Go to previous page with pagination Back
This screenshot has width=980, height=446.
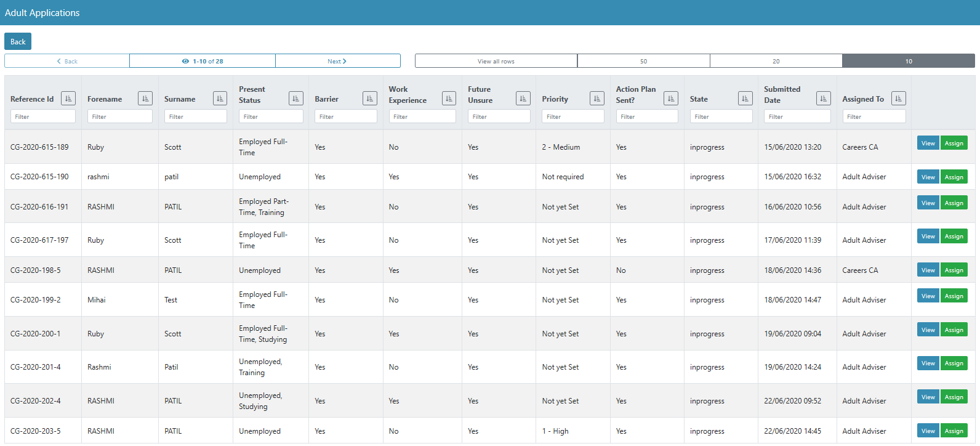click(67, 61)
